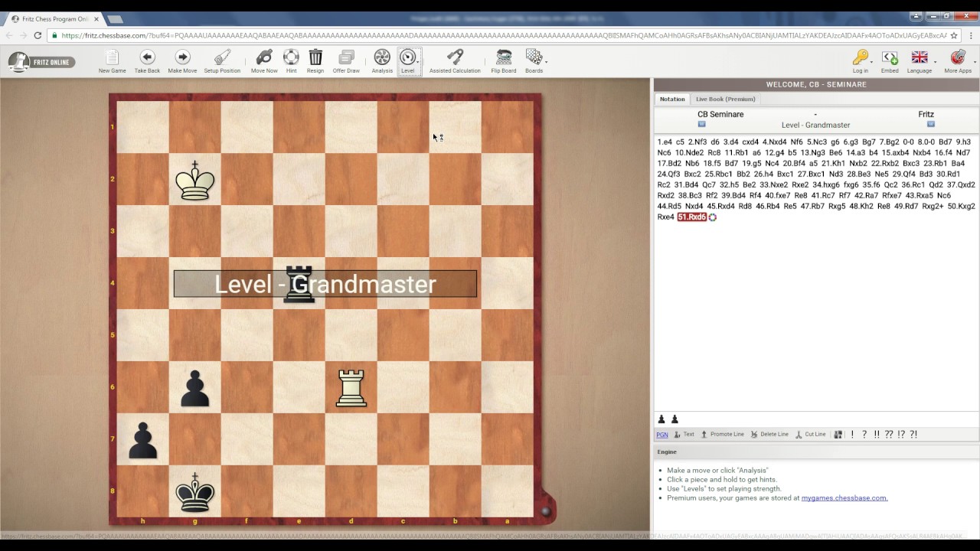Resign the game with trash icon
The width and height of the screenshot is (980, 551).
pos(315,57)
